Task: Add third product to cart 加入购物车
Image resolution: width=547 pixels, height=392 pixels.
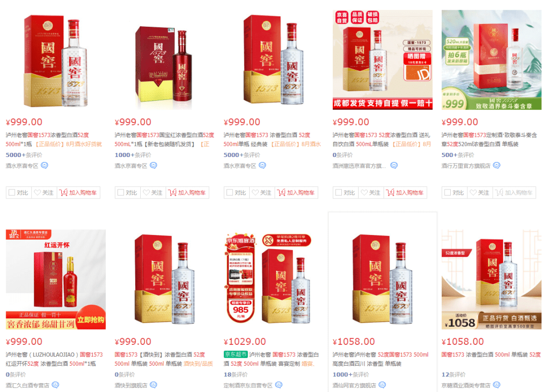Action: [296, 192]
